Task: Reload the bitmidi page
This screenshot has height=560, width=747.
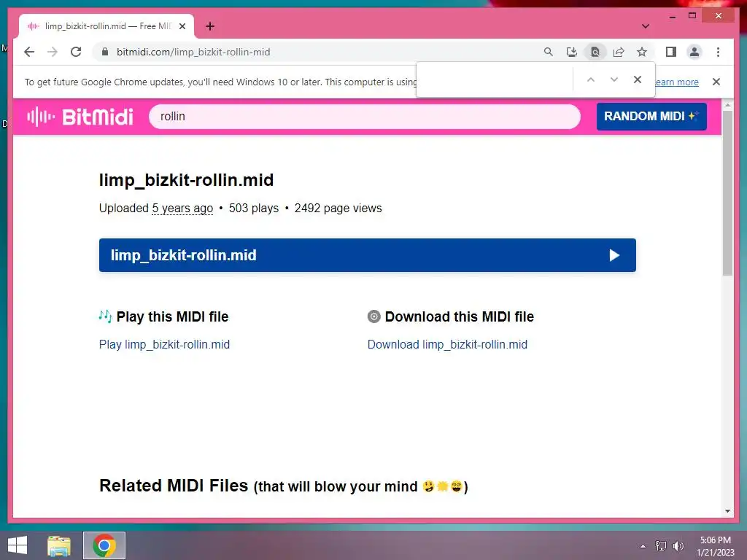Action: point(76,52)
